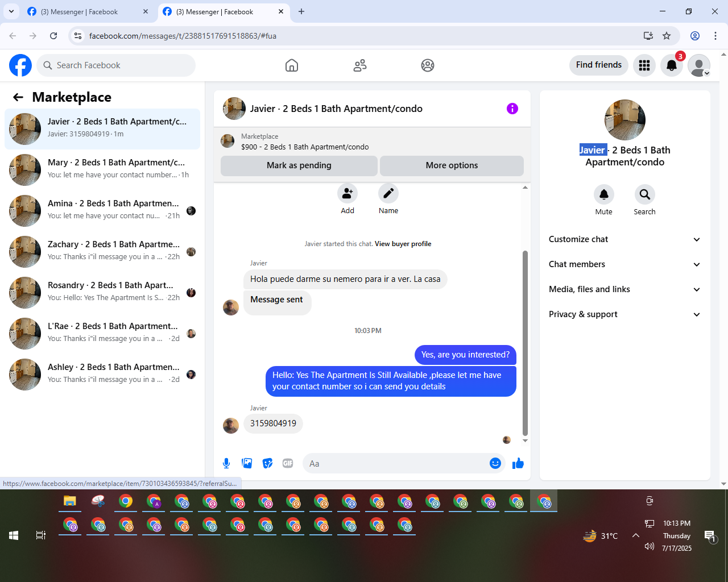Screen dimensions: 728x582
Task: Click the message input box
Action: coord(396,463)
